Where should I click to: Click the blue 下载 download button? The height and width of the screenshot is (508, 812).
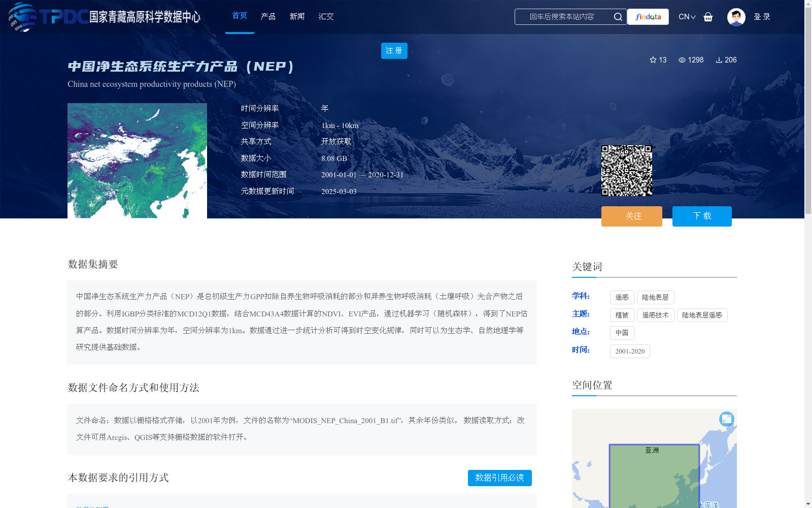pos(702,216)
